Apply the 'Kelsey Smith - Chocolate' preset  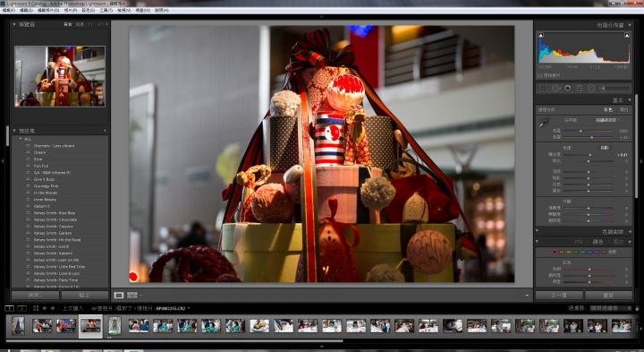pyautogui.click(x=55, y=219)
